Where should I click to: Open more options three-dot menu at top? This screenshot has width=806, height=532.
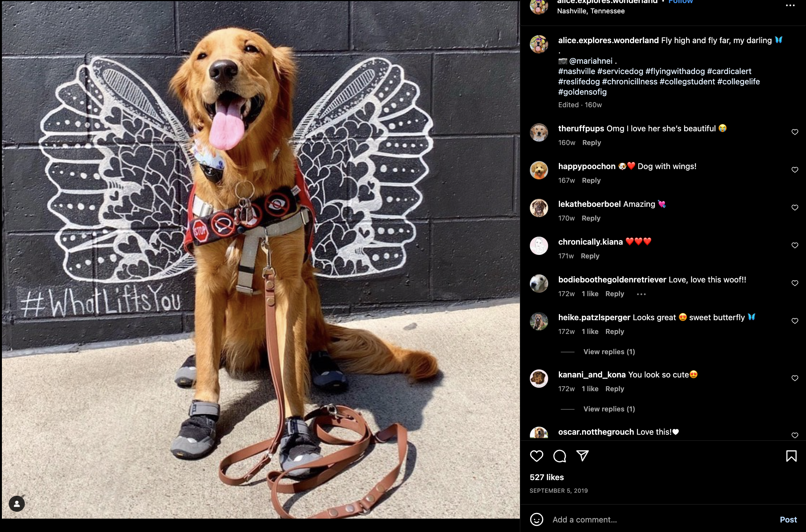click(x=790, y=5)
